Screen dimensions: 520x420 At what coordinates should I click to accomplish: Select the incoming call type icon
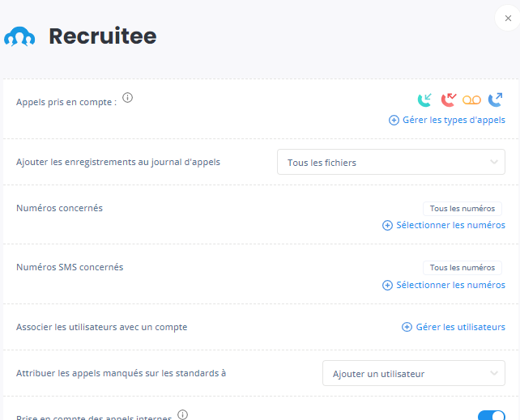tap(424, 100)
